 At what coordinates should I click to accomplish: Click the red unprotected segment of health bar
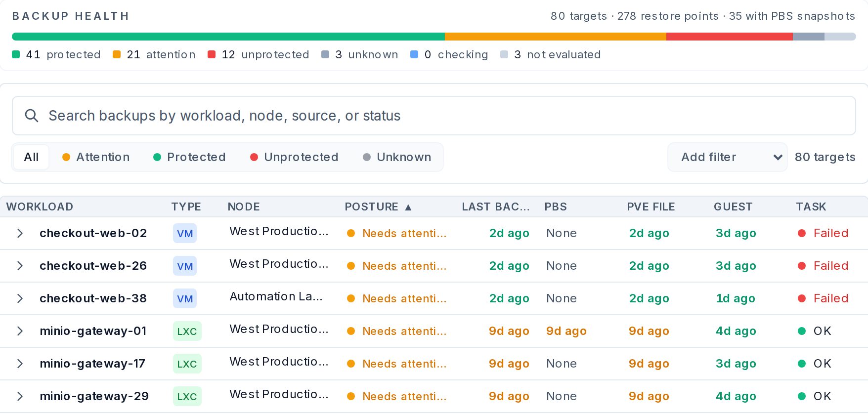point(730,37)
